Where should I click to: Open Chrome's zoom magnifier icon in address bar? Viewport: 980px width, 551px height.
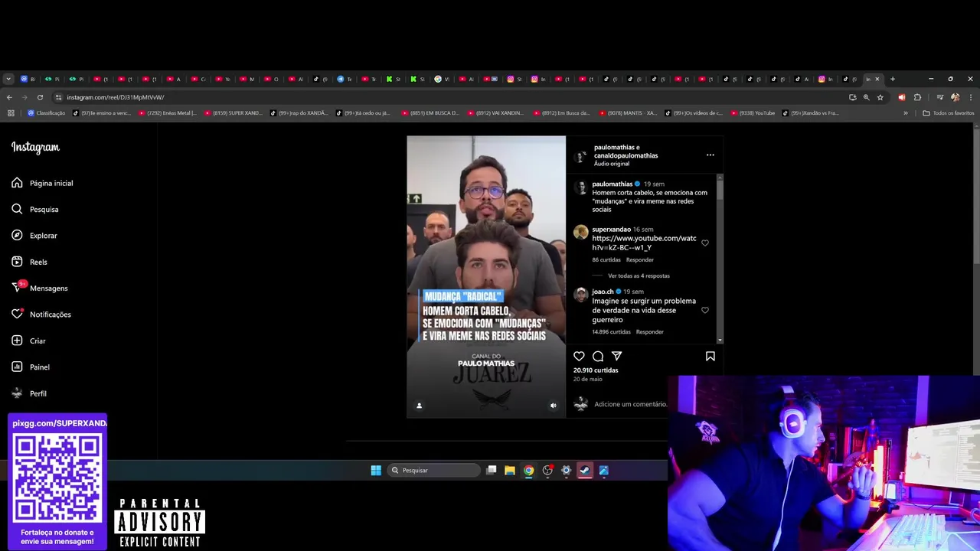[x=867, y=97]
